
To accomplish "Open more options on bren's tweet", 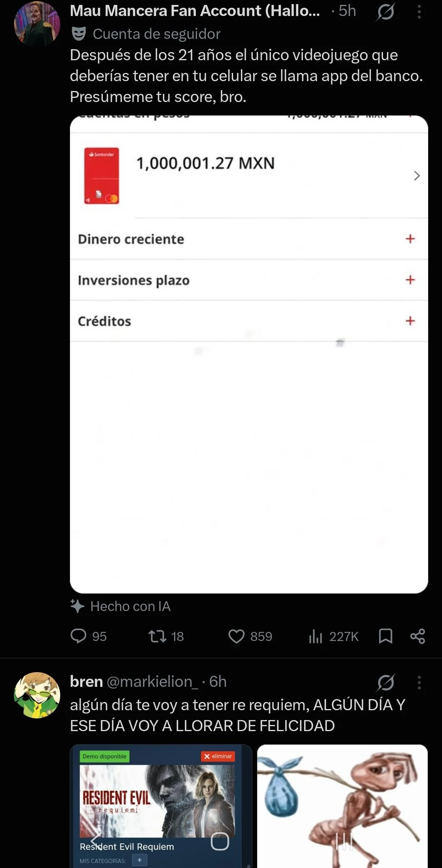I will 419,682.
